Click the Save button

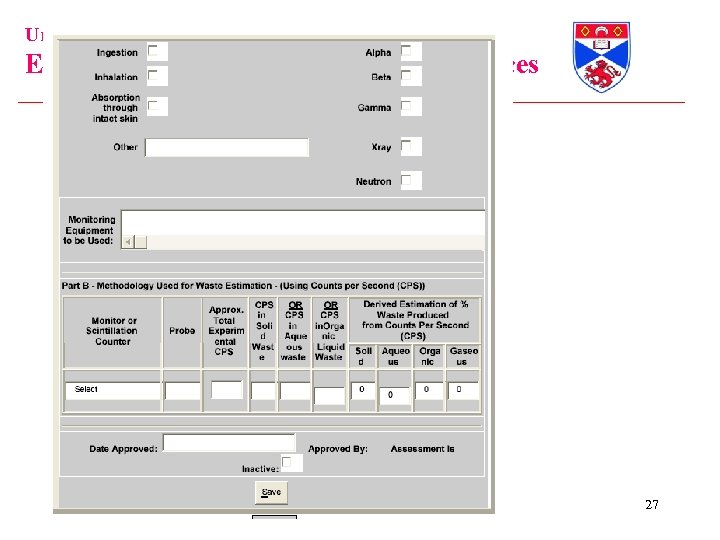[271, 492]
